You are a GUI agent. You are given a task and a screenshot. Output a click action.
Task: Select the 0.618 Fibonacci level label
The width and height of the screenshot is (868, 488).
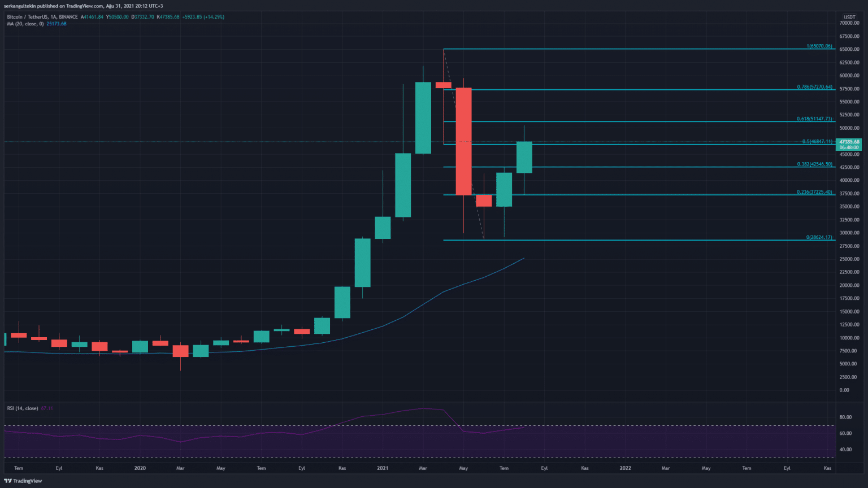814,119
